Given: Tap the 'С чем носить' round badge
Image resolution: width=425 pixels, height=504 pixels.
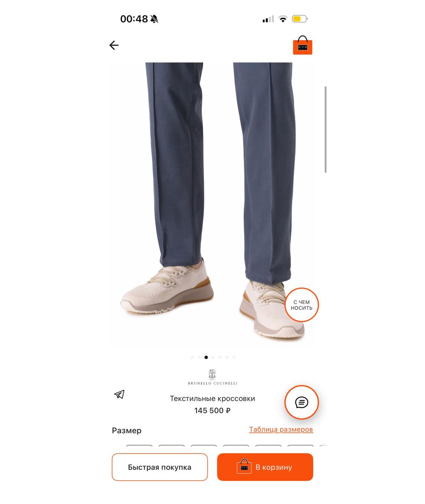Looking at the screenshot, I should [301, 305].
